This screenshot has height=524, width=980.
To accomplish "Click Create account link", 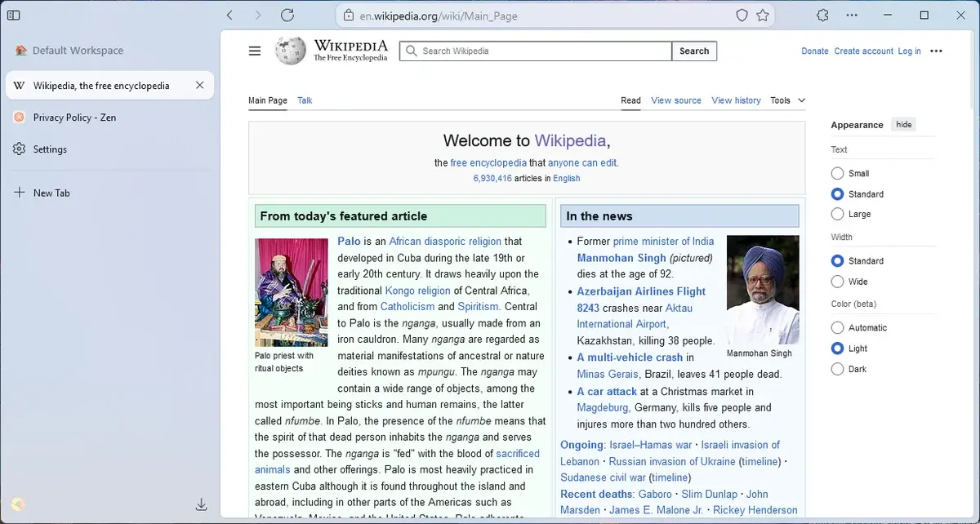I will pyautogui.click(x=864, y=51).
